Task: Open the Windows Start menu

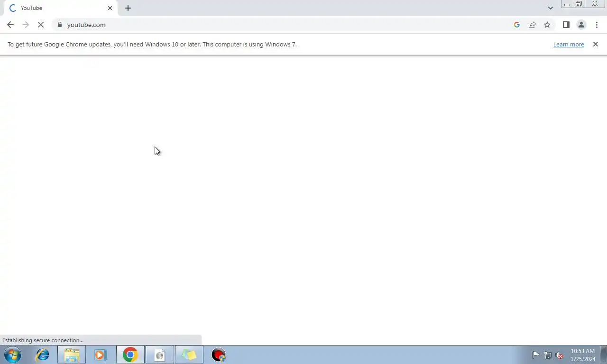Action: point(13,355)
